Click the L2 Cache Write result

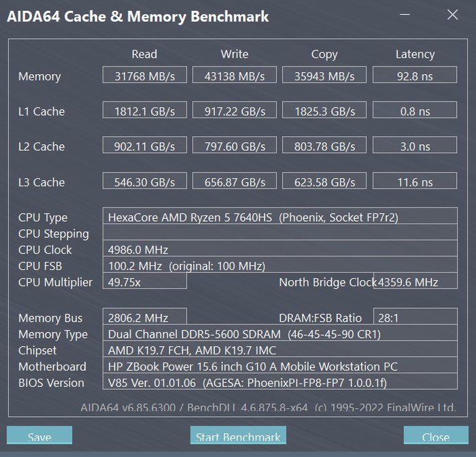coord(235,147)
